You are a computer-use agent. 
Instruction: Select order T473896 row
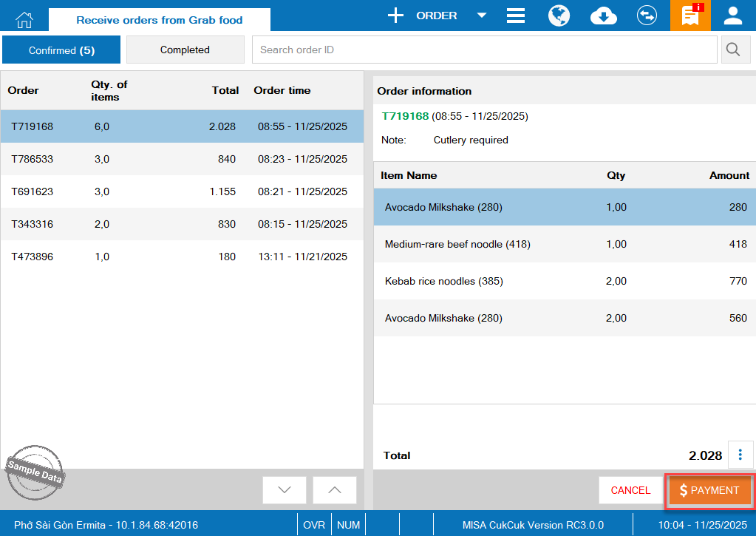point(182,257)
